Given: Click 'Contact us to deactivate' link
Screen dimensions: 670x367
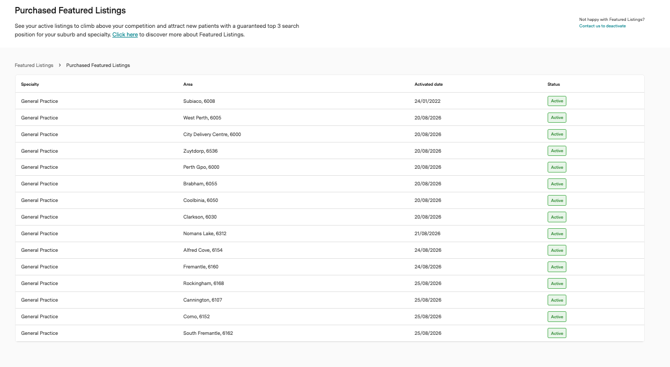Looking at the screenshot, I should pyautogui.click(x=602, y=26).
